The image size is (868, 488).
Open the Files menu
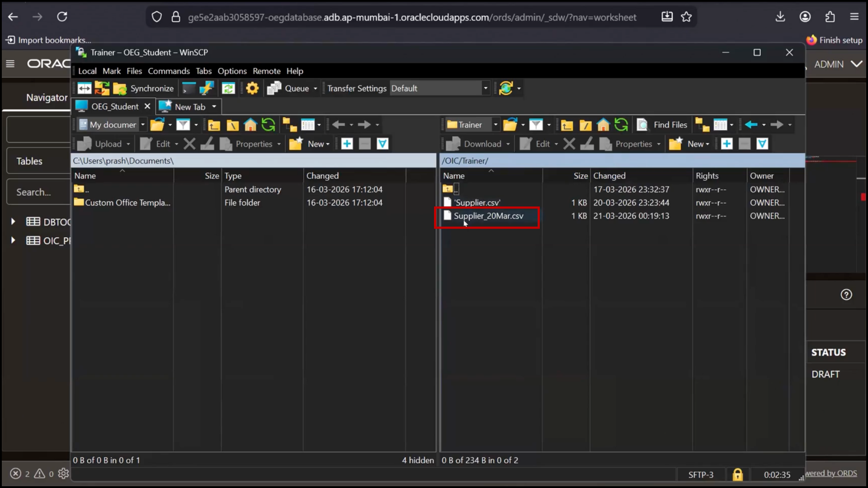pyautogui.click(x=134, y=71)
